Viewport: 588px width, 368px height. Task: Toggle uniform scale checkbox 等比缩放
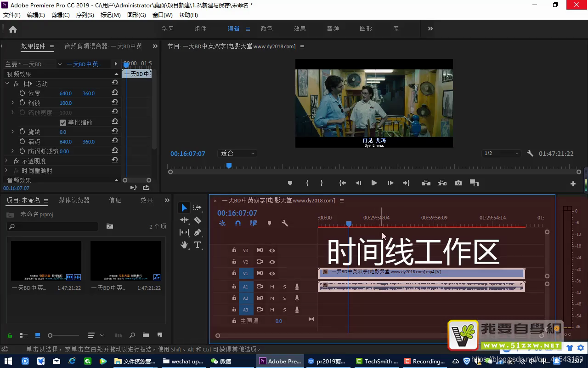tap(63, 122)
